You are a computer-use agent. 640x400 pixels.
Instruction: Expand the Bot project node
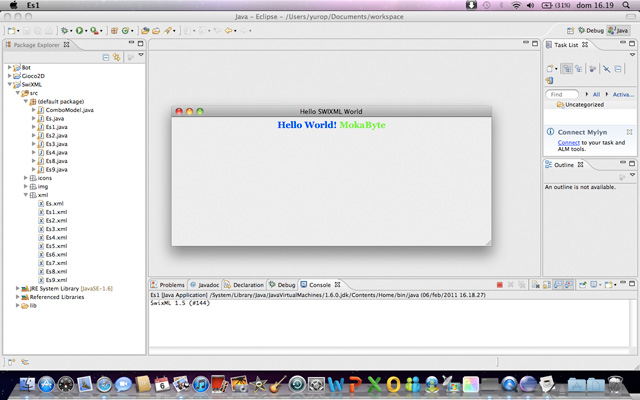pos(9,67)
